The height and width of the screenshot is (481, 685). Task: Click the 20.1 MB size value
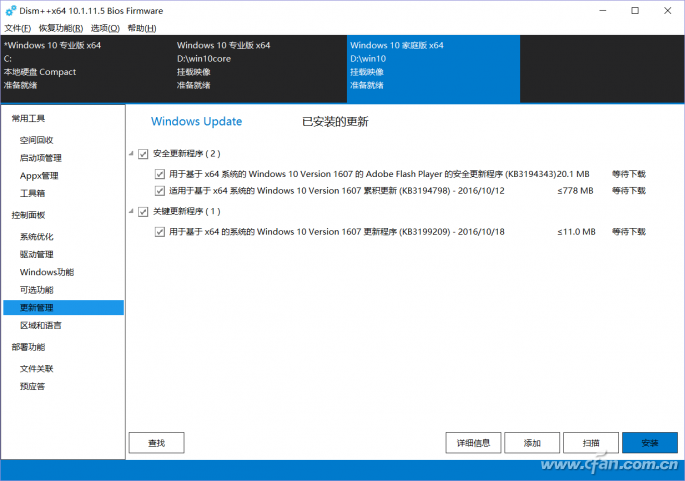pos(573,174)
